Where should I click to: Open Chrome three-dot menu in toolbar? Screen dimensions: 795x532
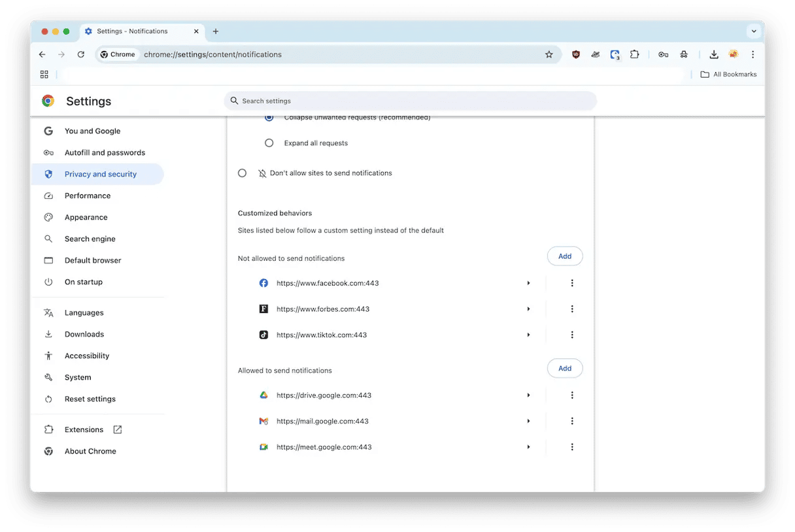pyautogui.click(x=753, y=55)
